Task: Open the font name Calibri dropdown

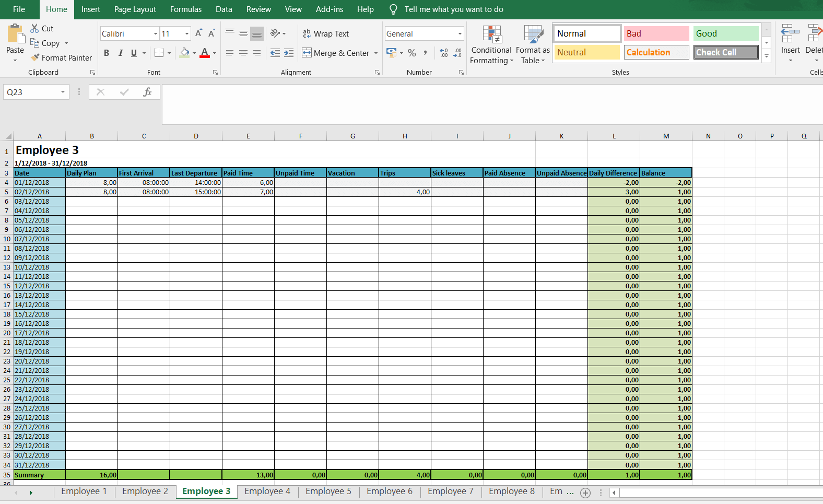Action: tap(155, 34)
